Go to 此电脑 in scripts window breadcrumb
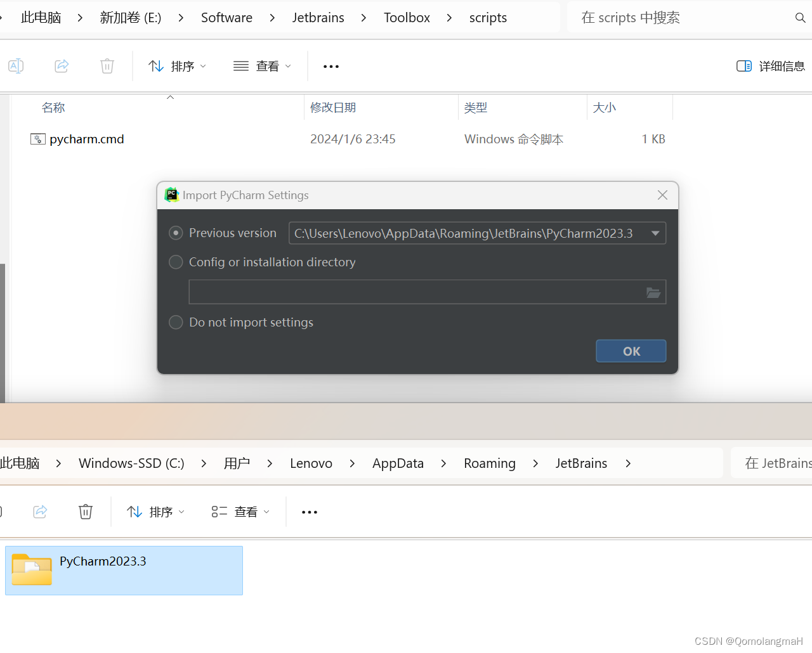812x653 pixels. [x=41, y=18]
